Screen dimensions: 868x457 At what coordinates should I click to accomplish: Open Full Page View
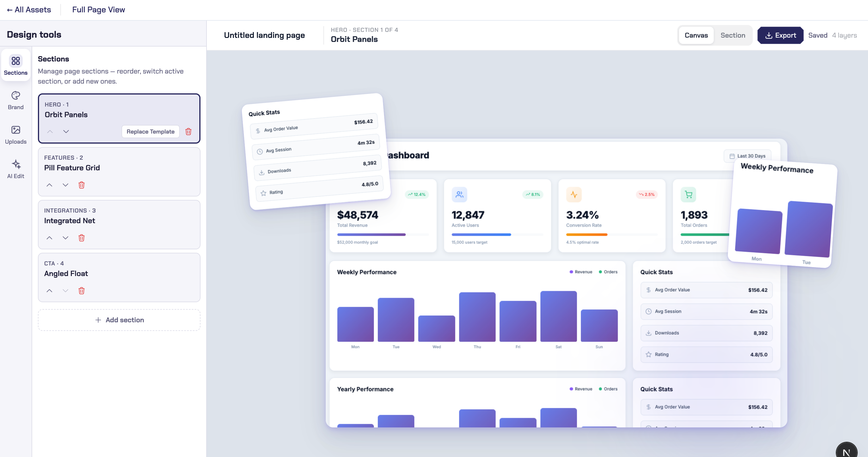coord(99,10)
